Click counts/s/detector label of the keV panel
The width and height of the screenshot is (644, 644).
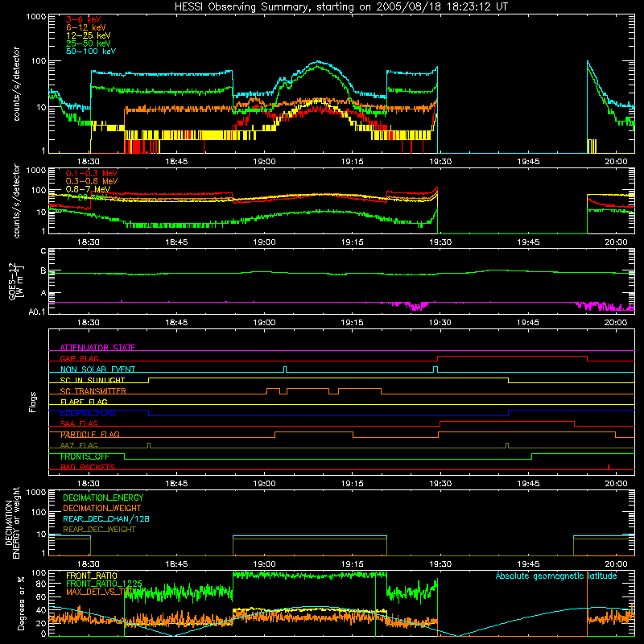16,84
